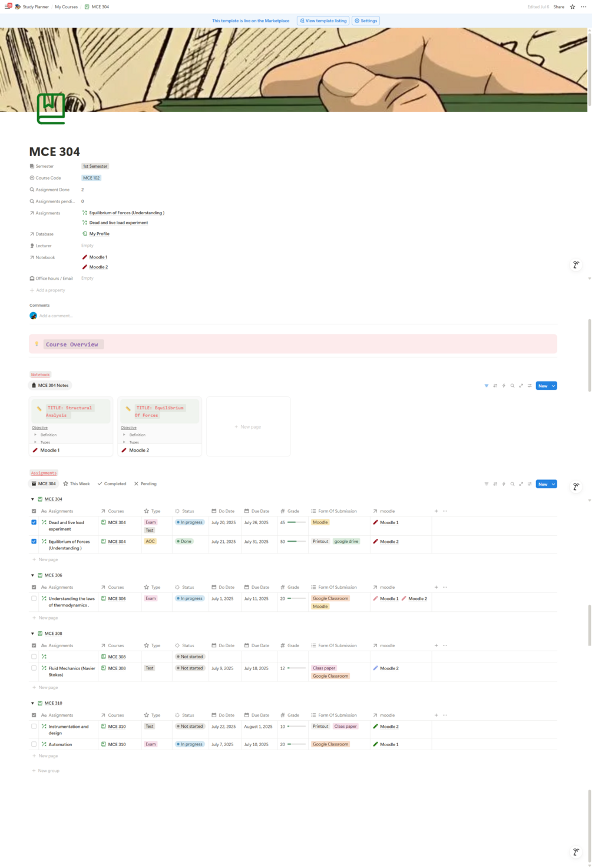Open dropdown arrow on Assignments New button
Image resolution: width=592 pixels, height=868 pixels.
(x=554, y=484)
